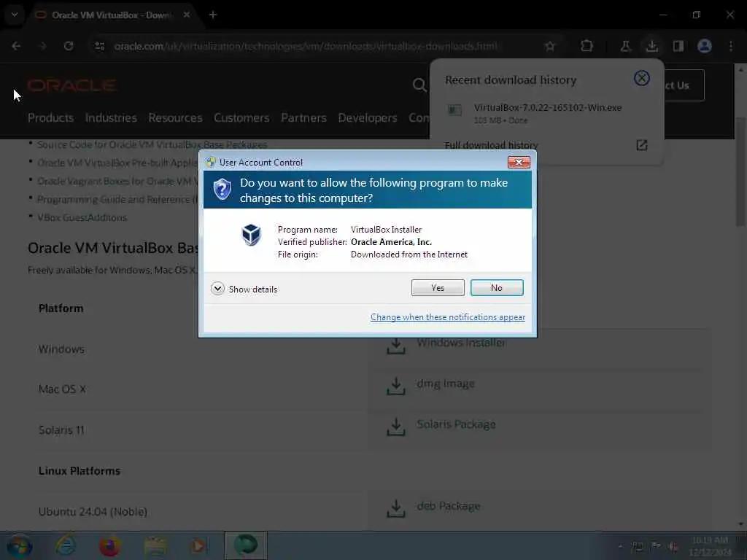This screenshot has width=747, height=560.
Task: Open the Industries menu
Action: click(x=111, y=117)
